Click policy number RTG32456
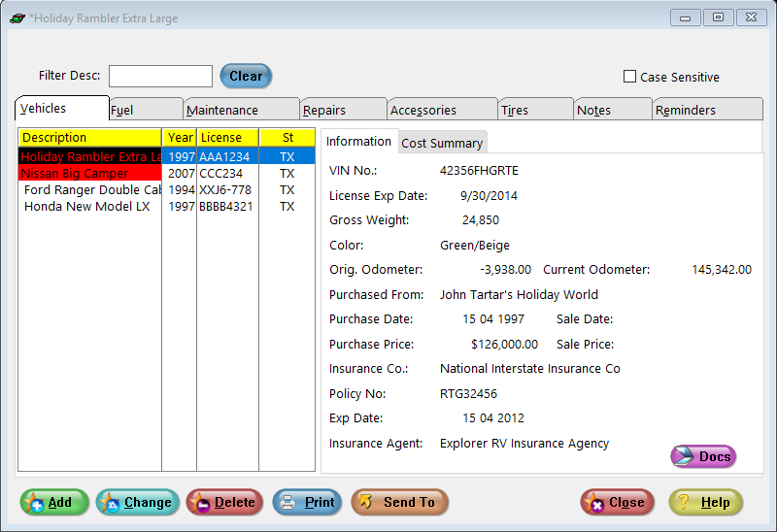Image resolution: width=777 pixels, height=532 pixels. click(x=468, y=394)
